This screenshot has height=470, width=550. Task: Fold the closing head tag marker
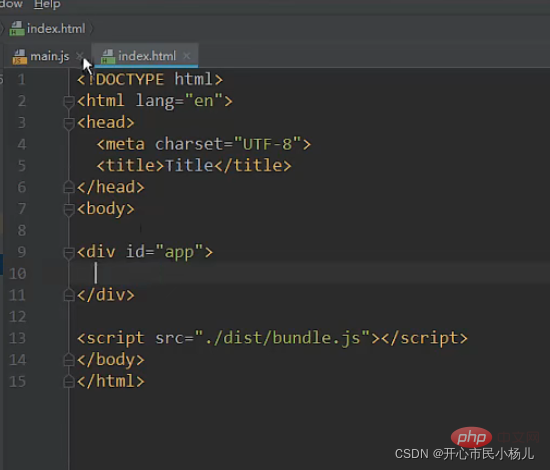[x=68, y=187]
